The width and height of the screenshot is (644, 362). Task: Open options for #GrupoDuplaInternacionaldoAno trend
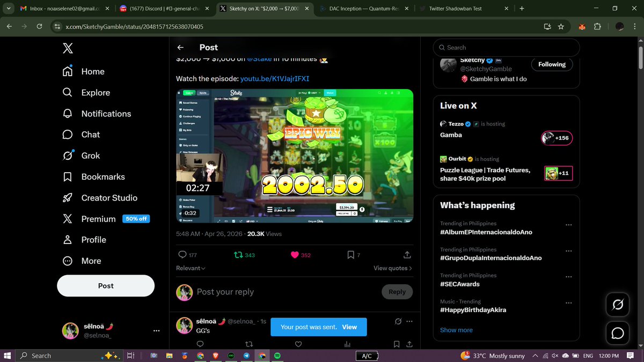(x=568, y=251)
